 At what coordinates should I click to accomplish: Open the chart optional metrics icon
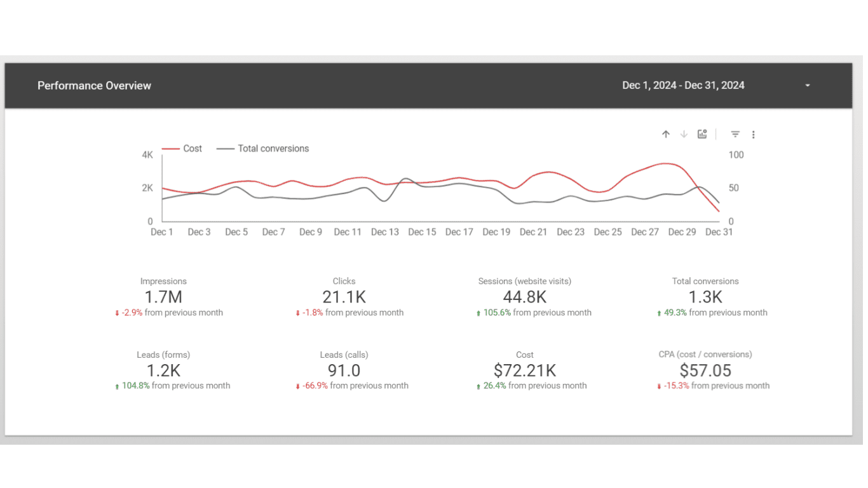pos(702,134)
